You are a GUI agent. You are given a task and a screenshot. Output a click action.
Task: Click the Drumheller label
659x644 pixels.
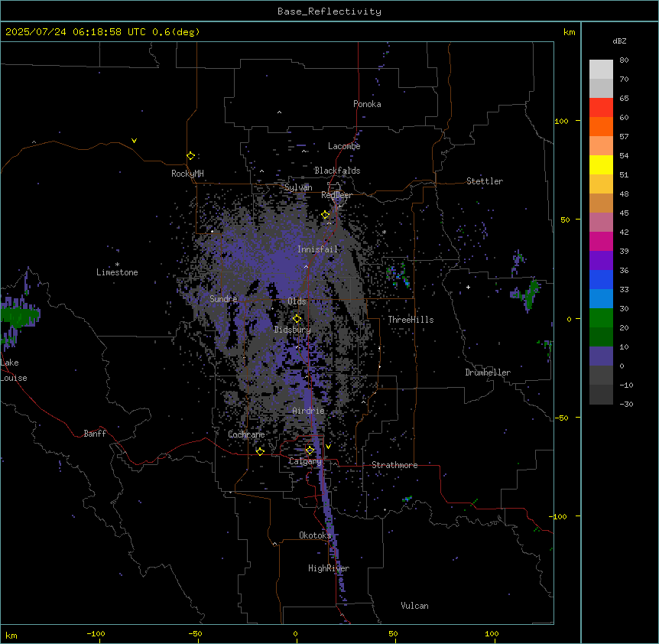tap(488, 372)
